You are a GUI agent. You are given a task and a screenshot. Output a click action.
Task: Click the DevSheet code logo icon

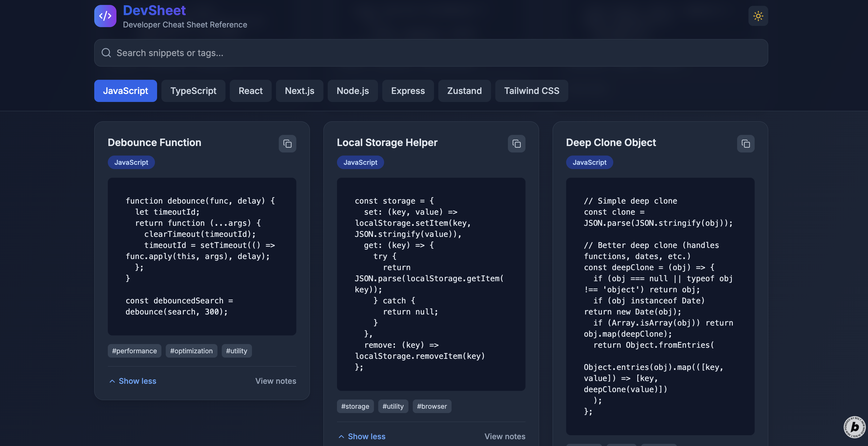point(105,16)
